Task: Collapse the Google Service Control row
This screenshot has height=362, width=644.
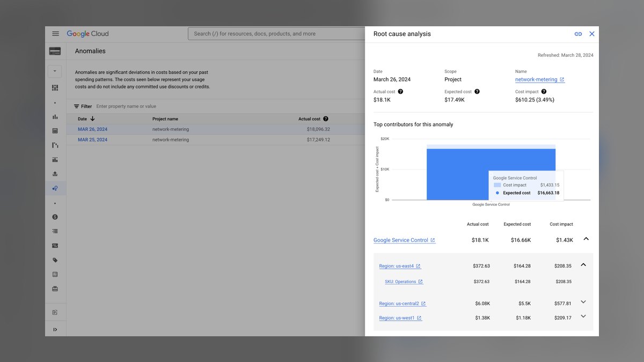Action: 586,239
